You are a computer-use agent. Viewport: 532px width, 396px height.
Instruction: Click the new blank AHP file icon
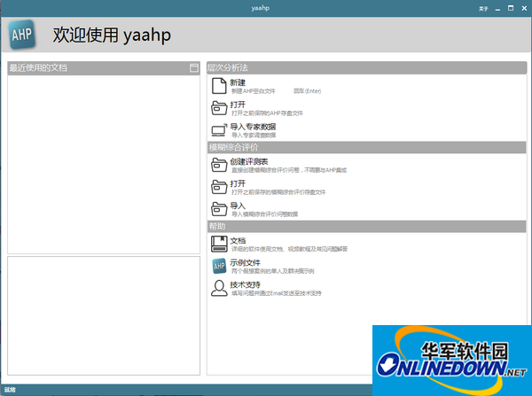219,86
